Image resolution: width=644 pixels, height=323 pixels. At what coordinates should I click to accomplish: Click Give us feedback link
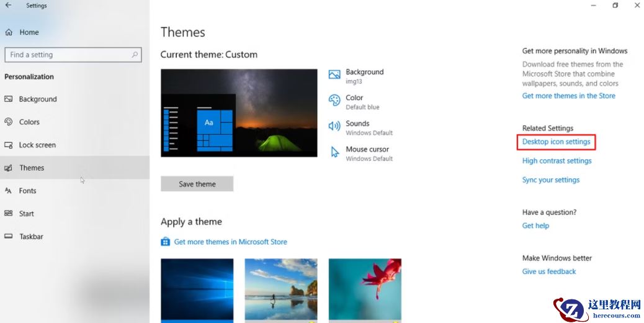point(548,271)
